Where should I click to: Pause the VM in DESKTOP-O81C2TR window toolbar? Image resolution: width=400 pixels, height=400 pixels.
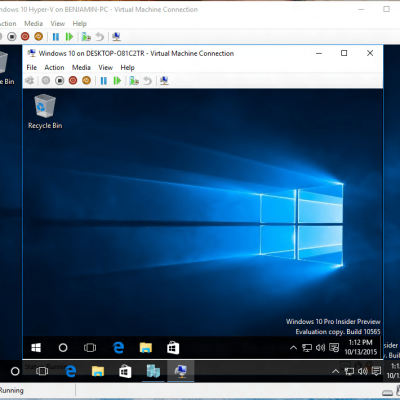point(104,80)
